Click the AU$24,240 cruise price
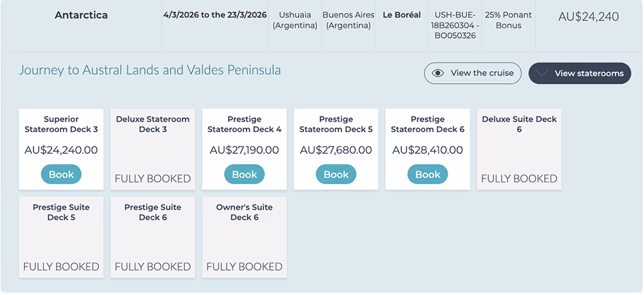This screenshot has width=644, height=295. [588, 17]
